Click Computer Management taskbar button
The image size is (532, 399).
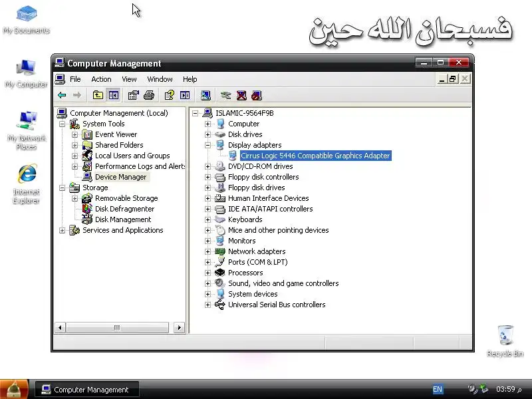pos(87,389)
